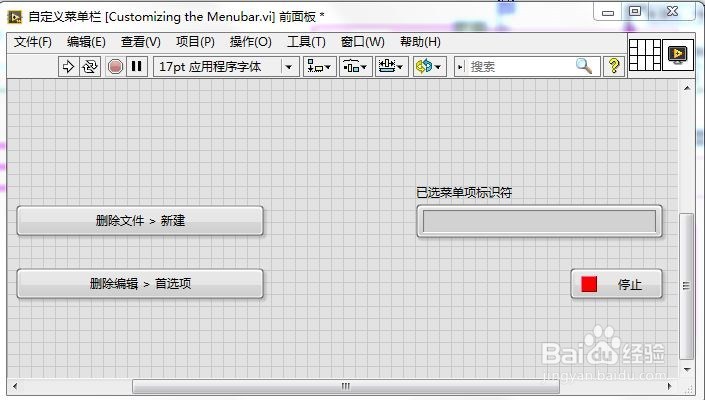Open the 文件(F) menu

(32, 42)
